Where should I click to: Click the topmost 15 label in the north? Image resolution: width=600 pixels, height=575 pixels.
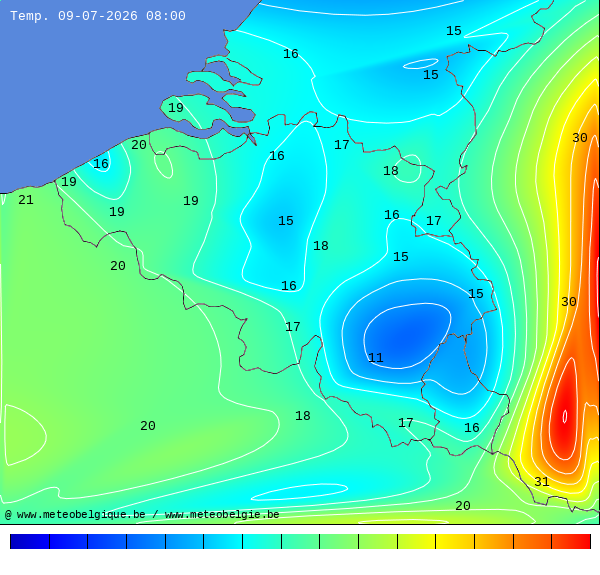pyautogui.click(x=454, y=31)
